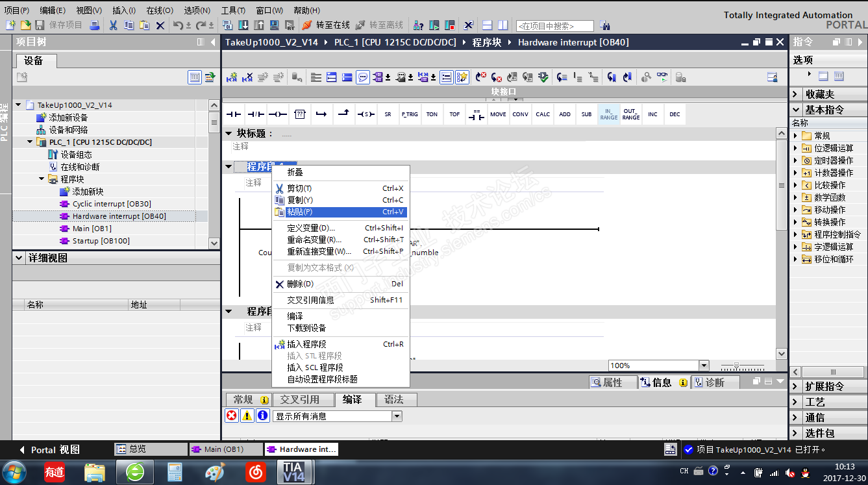Image resolution: width=868 pixels, height=485 pixels.
Task: Click the Undo arrow icon
Action: click(178, 25)
